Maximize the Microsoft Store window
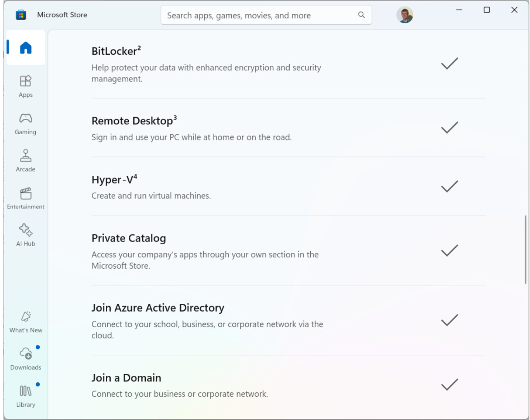This screenshot has width=530, height=420. (x=486, y=10)
